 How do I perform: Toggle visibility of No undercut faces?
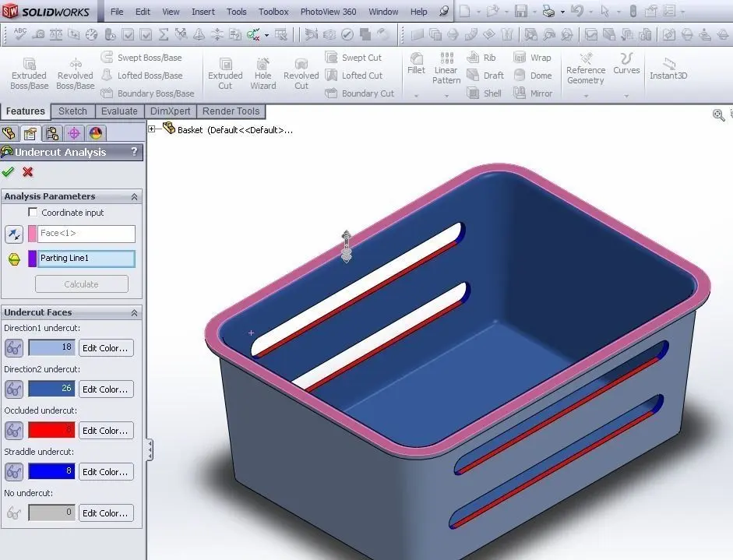point(14,512)
